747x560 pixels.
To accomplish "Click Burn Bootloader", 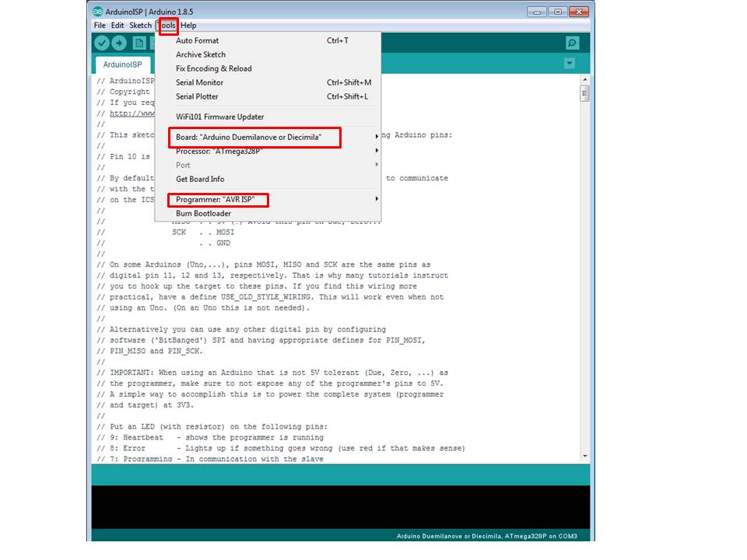I will click(x=268, y=213).
